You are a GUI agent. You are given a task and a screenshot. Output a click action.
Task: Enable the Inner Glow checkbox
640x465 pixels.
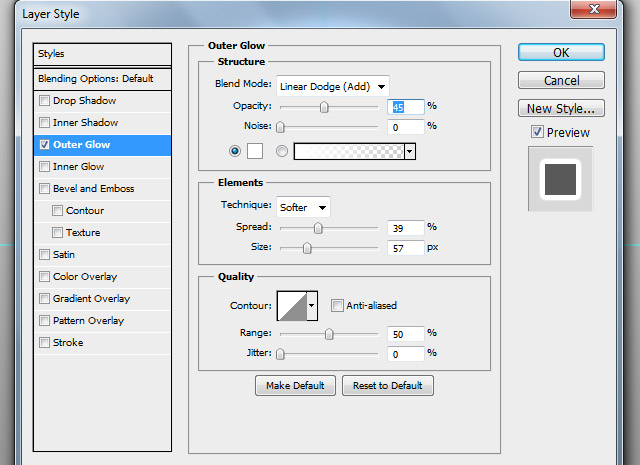click(x=44, y=167)
